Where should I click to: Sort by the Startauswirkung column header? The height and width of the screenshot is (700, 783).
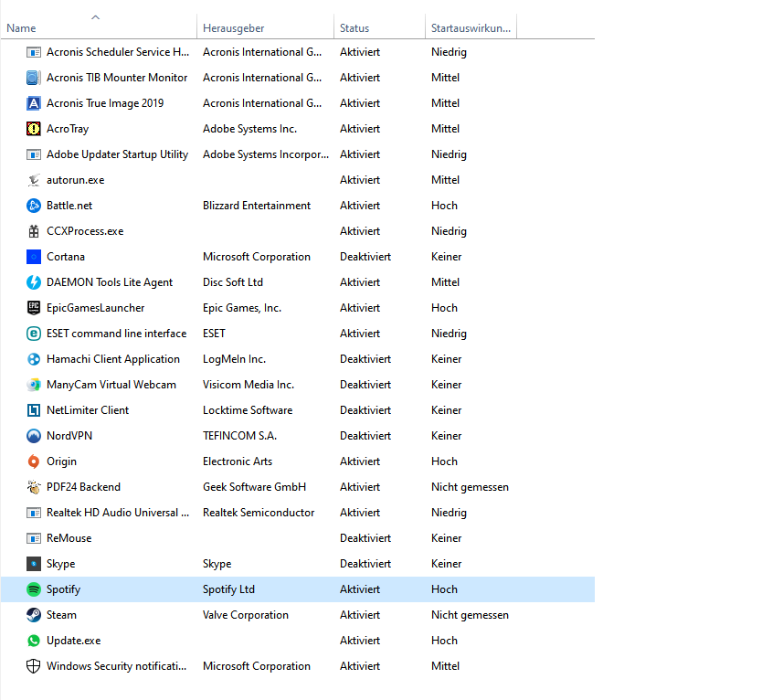click(471, 28)
